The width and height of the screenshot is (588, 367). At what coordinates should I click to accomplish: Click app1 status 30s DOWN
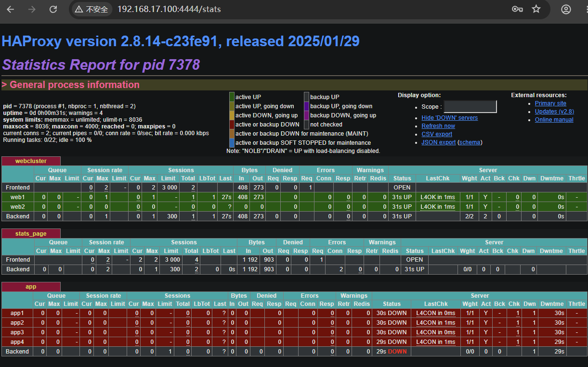(392, 313)
